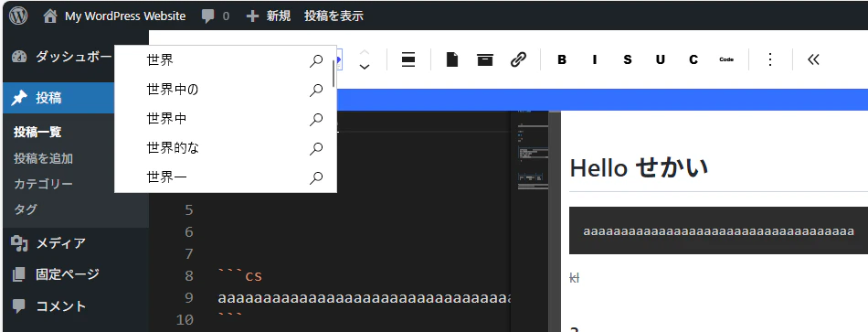Move block down with the down chevron
This screenshot has height=332, width=868.
click(365, 67)
